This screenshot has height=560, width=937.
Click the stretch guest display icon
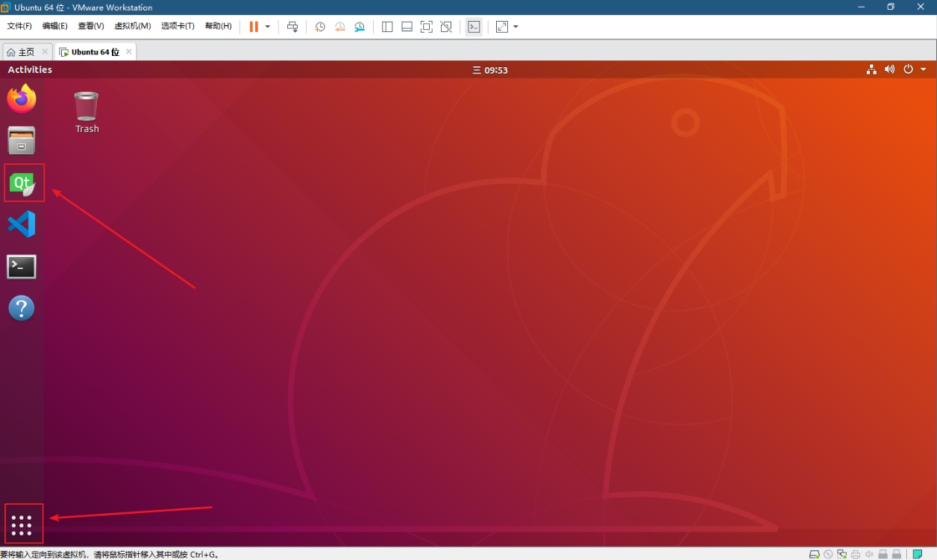(502, 27)
